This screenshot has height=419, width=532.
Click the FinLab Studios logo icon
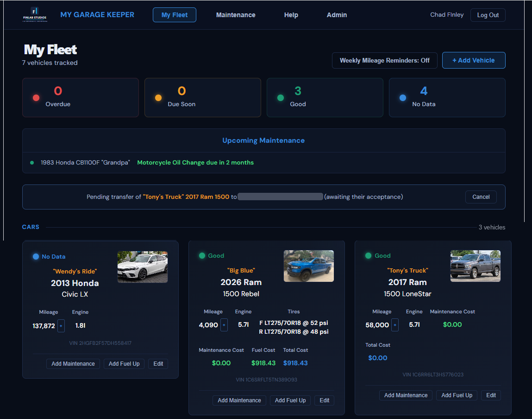pos(35,15)
